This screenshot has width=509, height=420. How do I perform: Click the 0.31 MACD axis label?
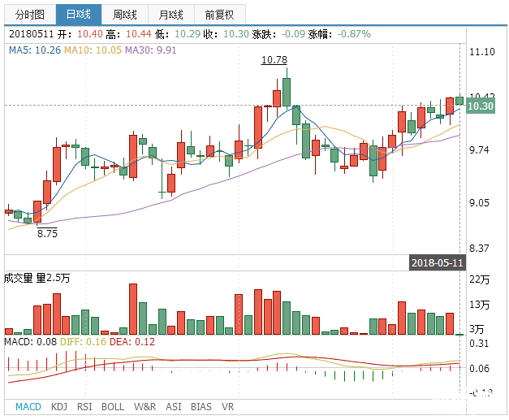point(479,344)
